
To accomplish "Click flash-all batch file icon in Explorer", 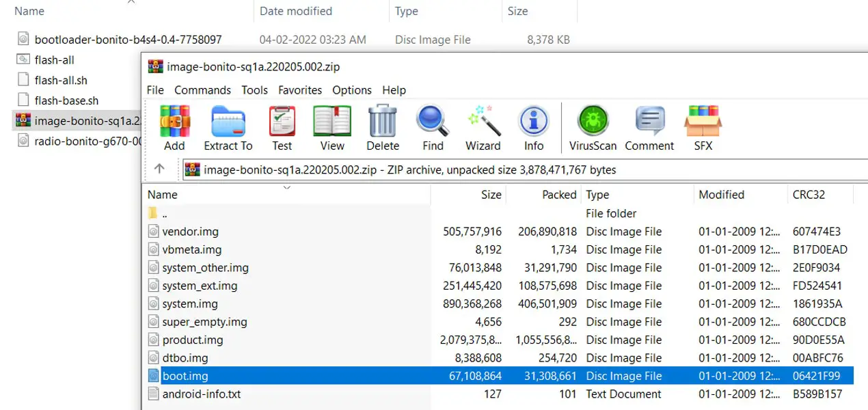I will [x=23, y=59].
